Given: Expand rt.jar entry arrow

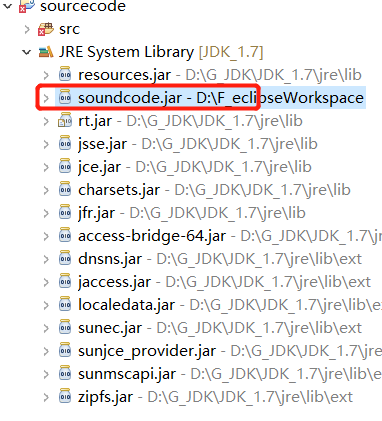Looking at the screenshot, I should (x=46, y=121).
